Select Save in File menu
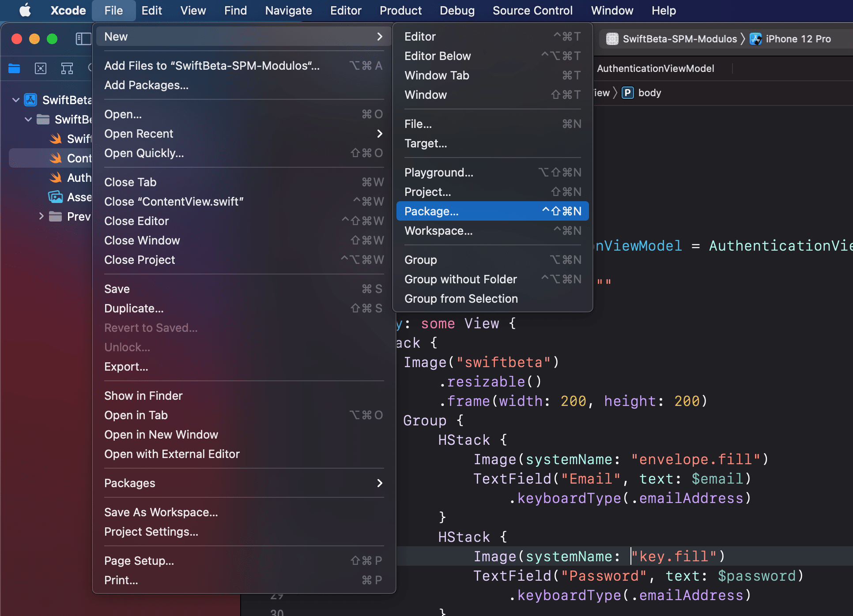This screenshot has height=616, width=853. 244,289
